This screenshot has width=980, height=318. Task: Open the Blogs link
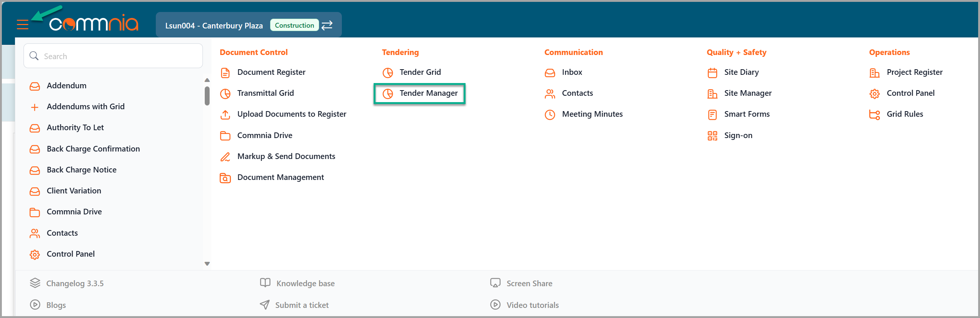pos(56,305)
